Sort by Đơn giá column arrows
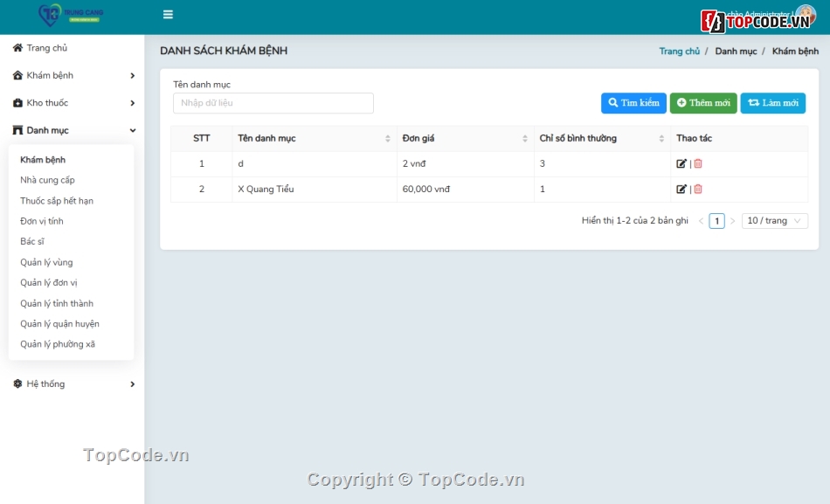Image resolution: width=830 pixels, height=504 pixels. (x=524, y=138)
